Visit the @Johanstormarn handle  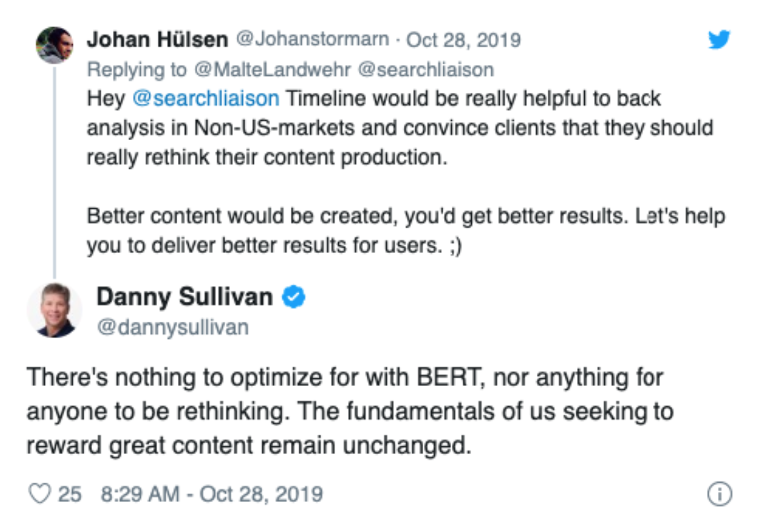pyautogui.click(x=312, y=39)
